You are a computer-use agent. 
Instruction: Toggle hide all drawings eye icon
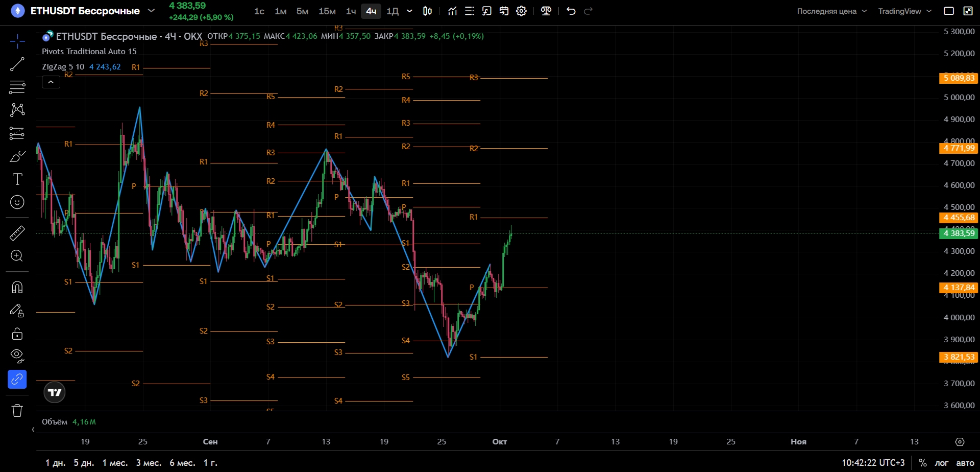click(17, 356)
